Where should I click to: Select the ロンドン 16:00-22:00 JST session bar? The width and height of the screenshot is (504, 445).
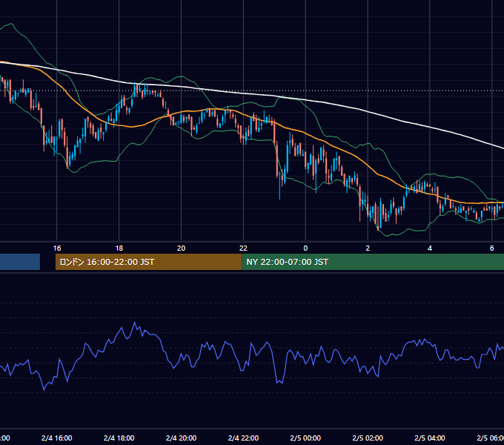[x=148, y=262]
